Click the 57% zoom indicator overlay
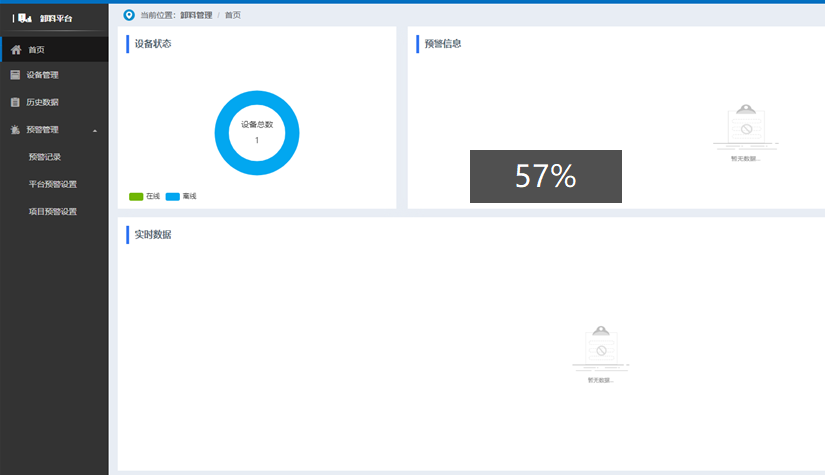 [546, 176]
